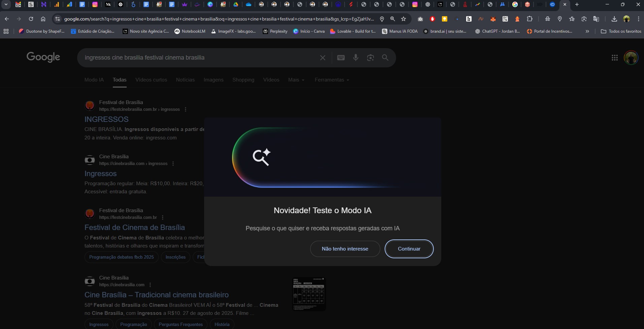Open Google Lens image search
This screenshot has height=329, width=644.
click(x=371, y=58)
